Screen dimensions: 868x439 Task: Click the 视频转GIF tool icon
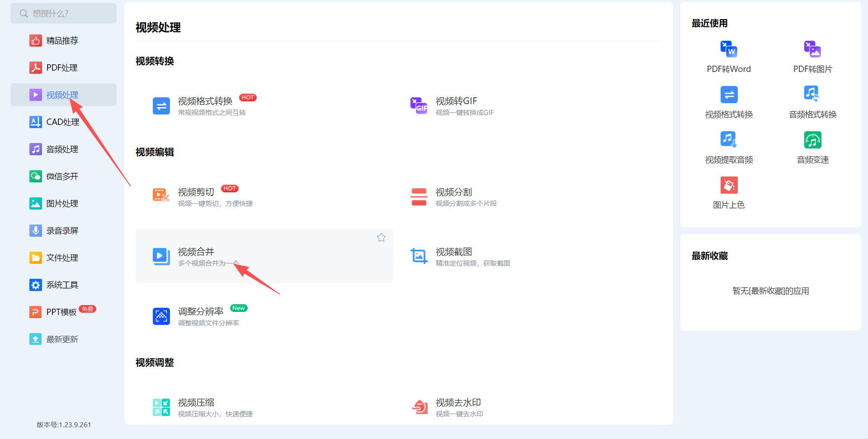419,106
